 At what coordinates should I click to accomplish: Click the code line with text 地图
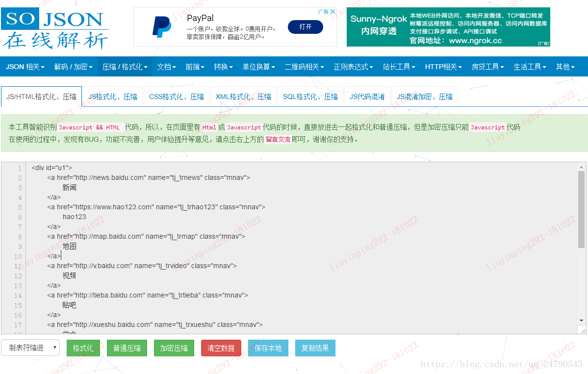pyautogui.click(x=69, y=246)
